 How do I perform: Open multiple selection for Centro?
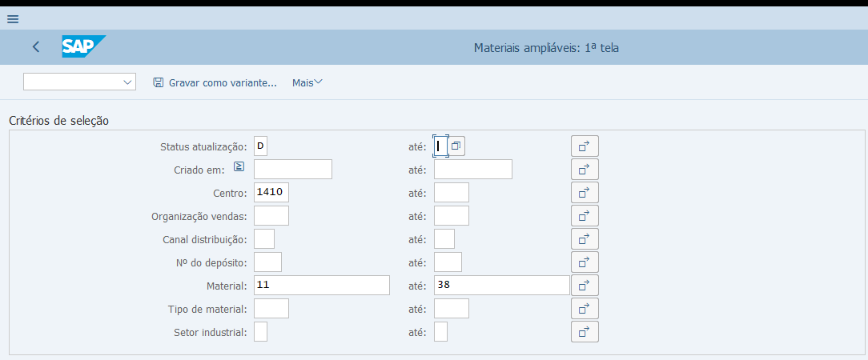tap(585, 193)
